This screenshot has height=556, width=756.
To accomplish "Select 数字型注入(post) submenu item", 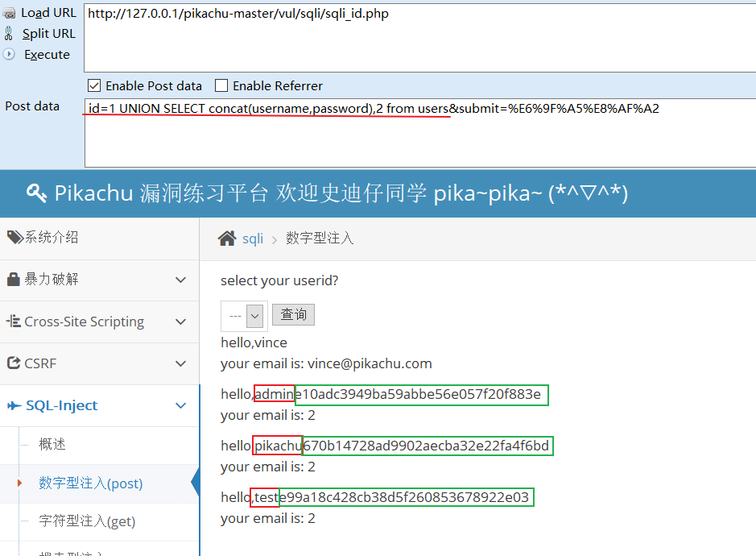I will (x=91, y=483).
